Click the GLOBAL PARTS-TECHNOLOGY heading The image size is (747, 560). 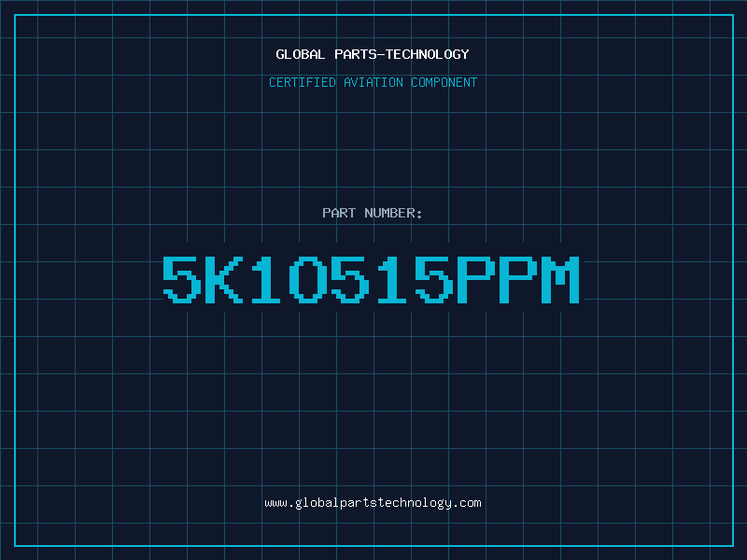tap(373, 54)
